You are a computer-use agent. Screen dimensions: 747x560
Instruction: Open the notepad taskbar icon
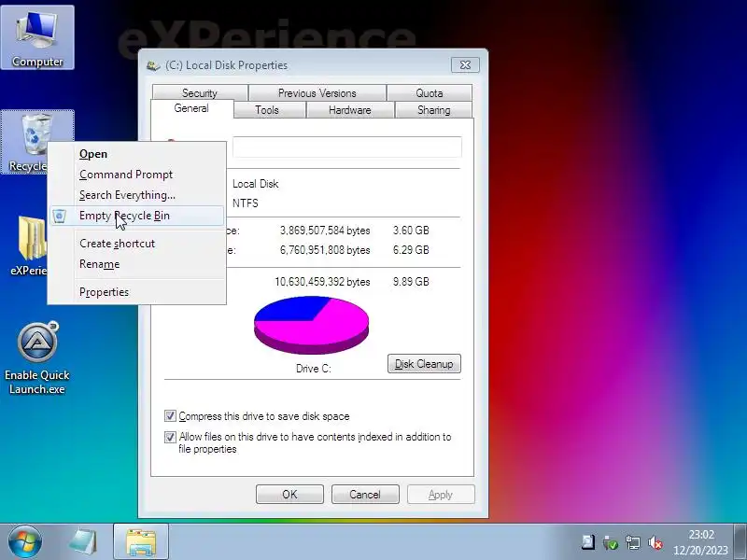[x=83, y=541]
